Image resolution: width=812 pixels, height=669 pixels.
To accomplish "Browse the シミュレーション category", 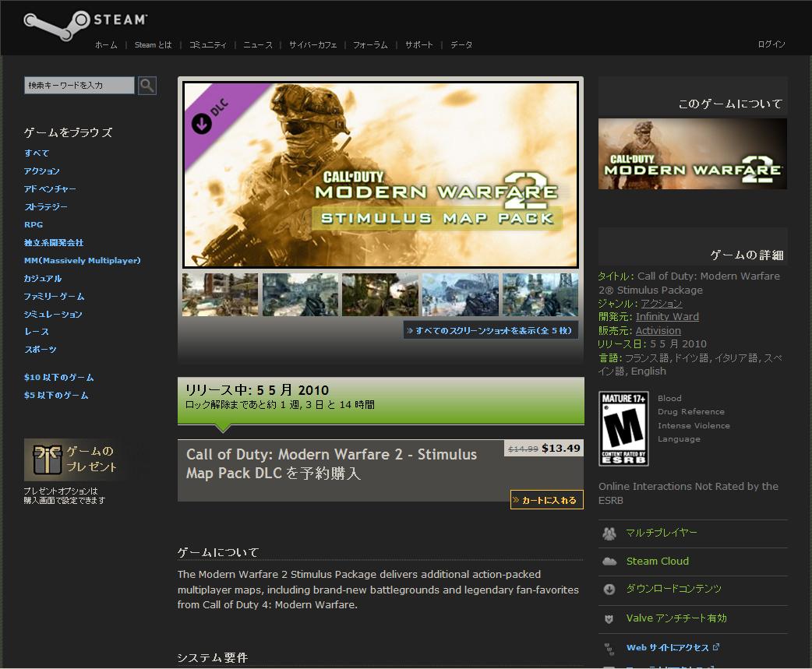I will tap(53, 314).
